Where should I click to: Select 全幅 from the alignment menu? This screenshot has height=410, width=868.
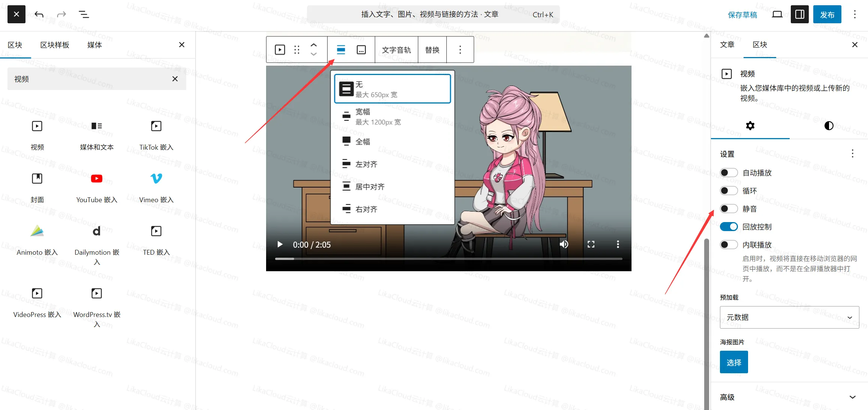click(362, 141)
